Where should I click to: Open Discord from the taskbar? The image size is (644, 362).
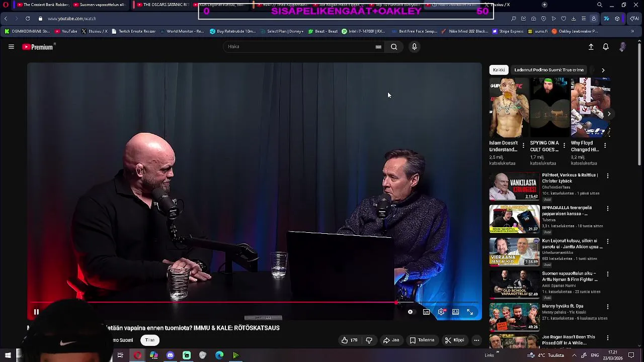170,355
